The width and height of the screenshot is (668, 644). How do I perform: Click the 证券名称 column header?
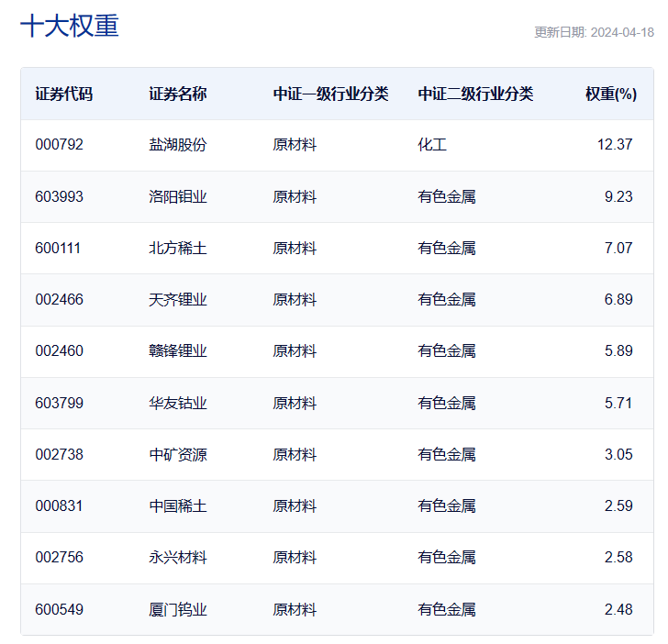coord(178,94)
